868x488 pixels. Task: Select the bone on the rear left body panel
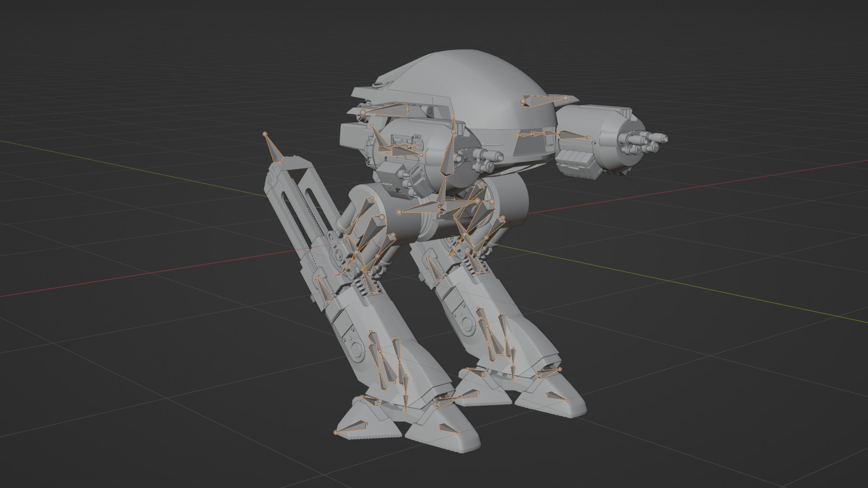click(x=385, y=109)
